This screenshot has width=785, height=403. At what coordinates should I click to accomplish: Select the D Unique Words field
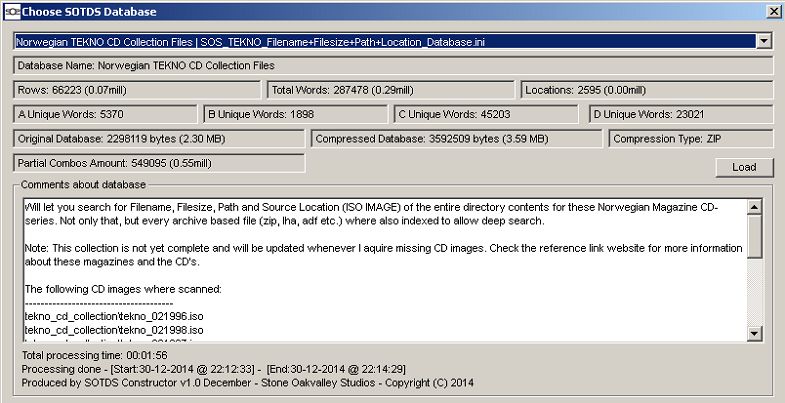pos(680,114)
